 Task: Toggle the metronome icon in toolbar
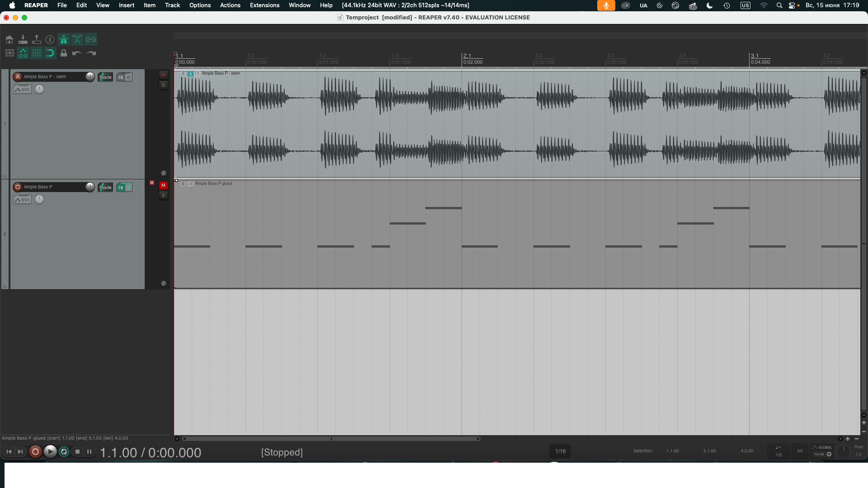(x=64, y=40)
